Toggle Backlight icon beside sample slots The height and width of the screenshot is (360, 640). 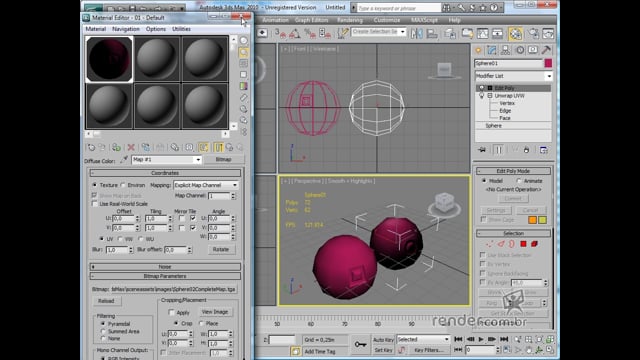click(x=244, y=52)
